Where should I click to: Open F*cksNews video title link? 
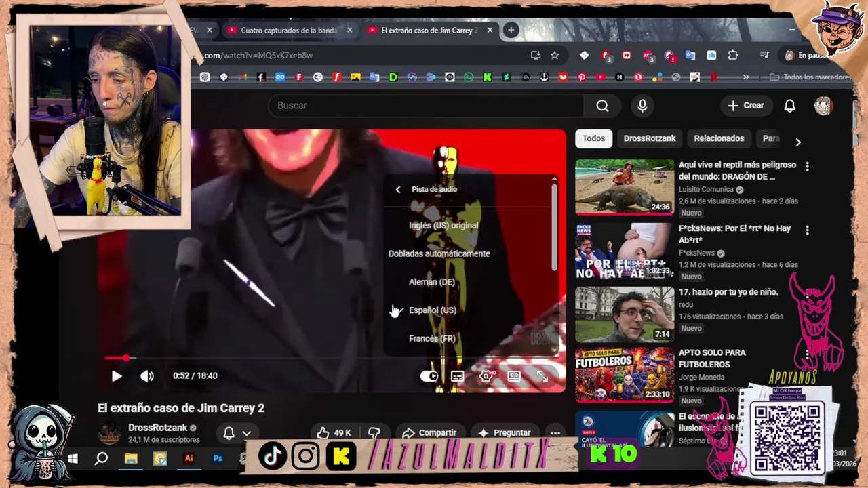pyautogui.click(x=734, y=235)
